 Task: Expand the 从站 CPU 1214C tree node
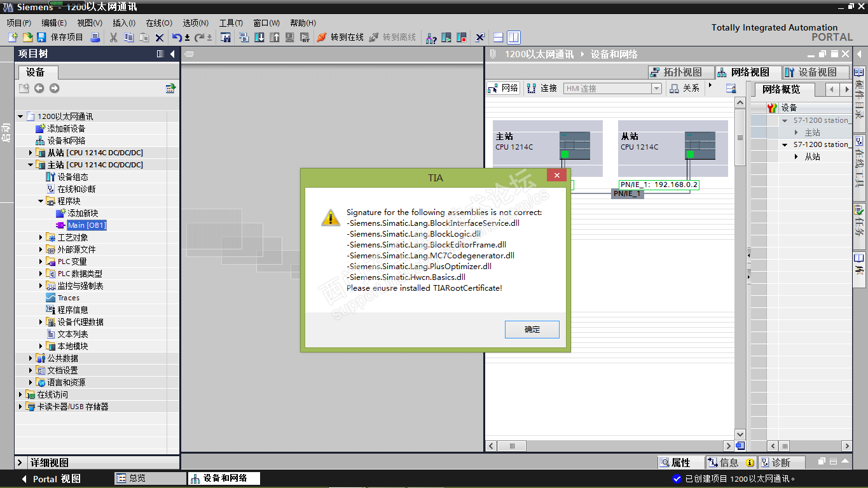pyautogui.click(x=31, y=153)
